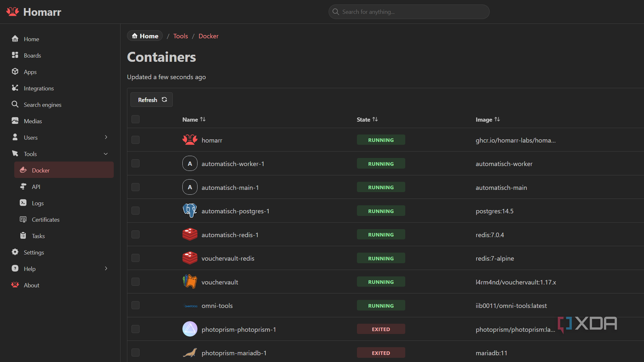Click the PostgreSQL elephant icon for automatisch-postgres-1
Viewport: 644px width, 362px height.
click(x=190, y=211)
